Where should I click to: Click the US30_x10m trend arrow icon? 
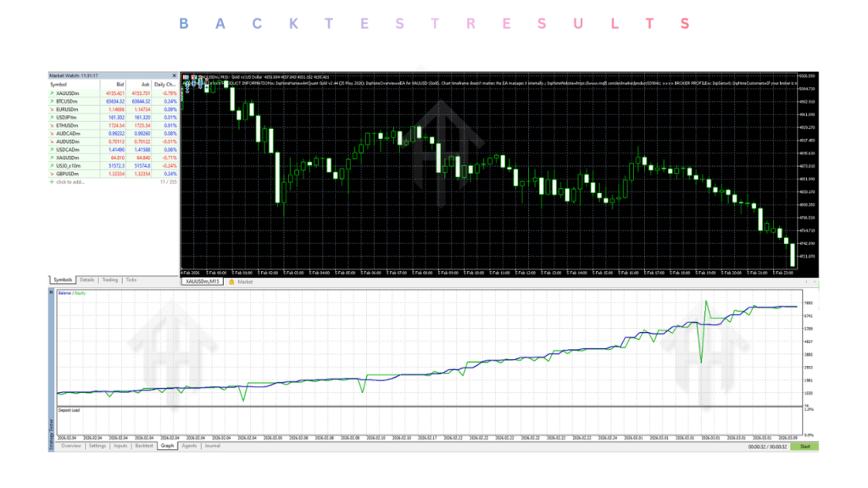[52, 166]
